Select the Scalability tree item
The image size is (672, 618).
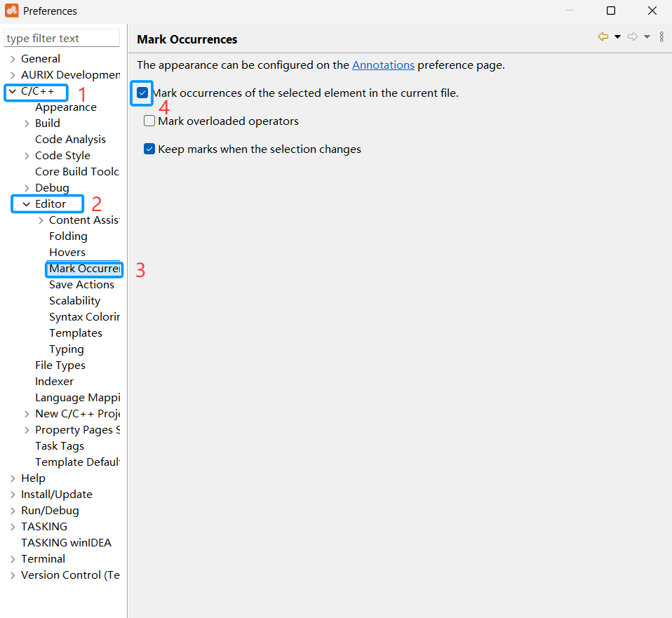pyautogui.click(x=74, y=301)
